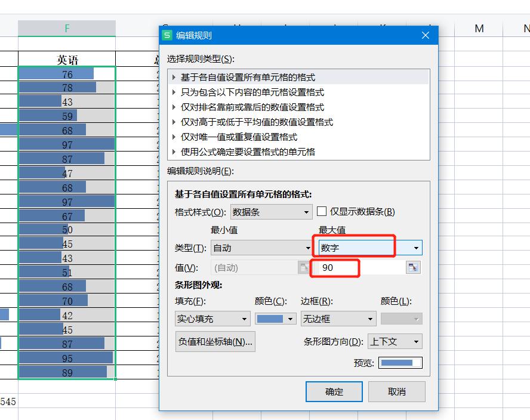Enable the 仅显示数据条 checkbox
This screenshot has width=530, height=420.
[x=321, y=211]
